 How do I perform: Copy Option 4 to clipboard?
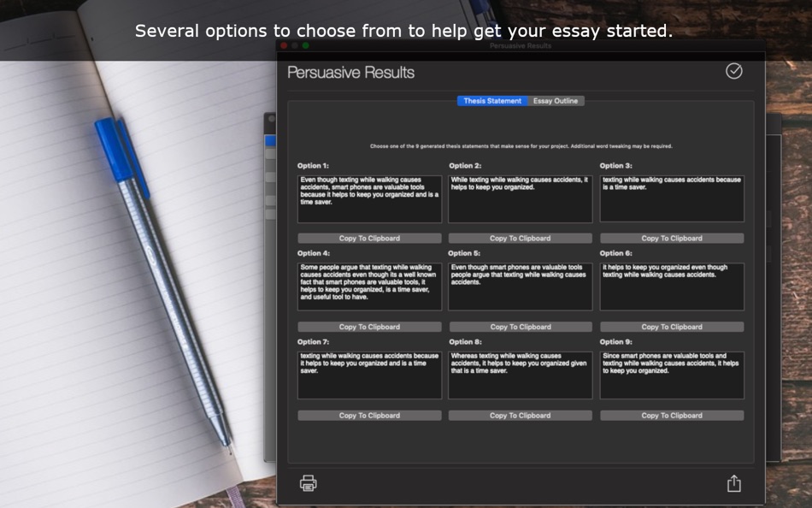coord(369,327)
